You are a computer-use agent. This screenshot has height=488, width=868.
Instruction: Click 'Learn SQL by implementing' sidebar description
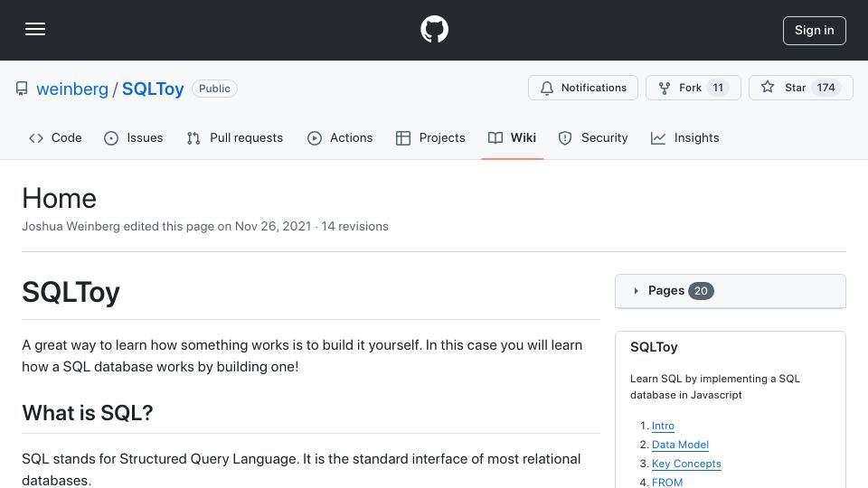click(x=714, y=387)
